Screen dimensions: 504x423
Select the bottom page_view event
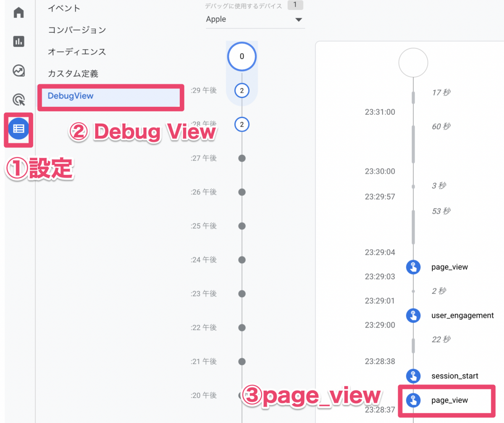[449, 400]
